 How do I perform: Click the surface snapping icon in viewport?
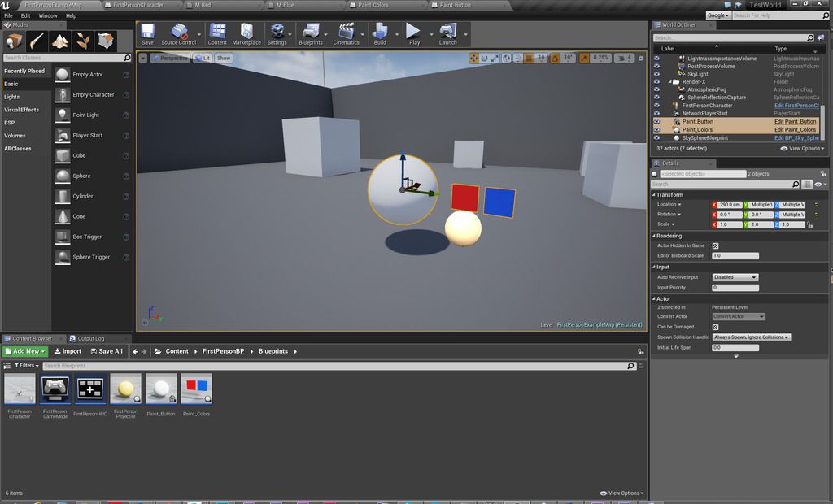(x=518, y=58)
